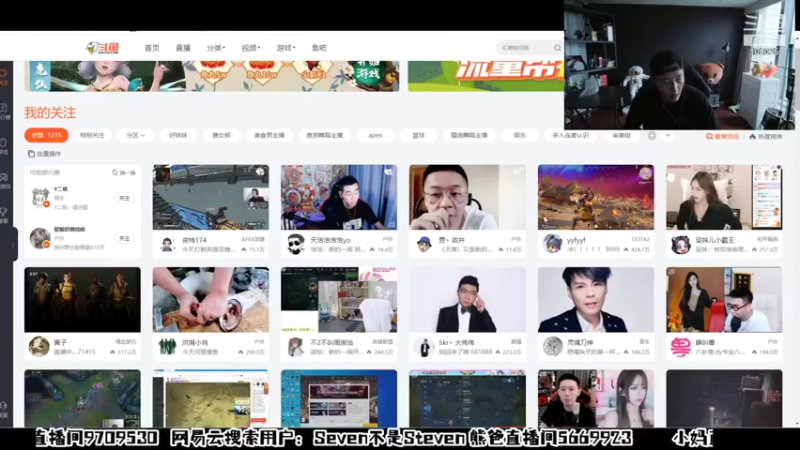800x450 pixels.
Task: Open 呆妹儿小霸王 stream thumbnail
Action: (x=724, y=197)
